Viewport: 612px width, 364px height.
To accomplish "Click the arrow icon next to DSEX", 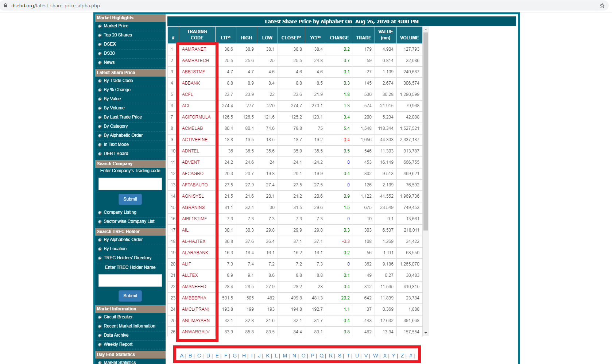I will 100,44.
